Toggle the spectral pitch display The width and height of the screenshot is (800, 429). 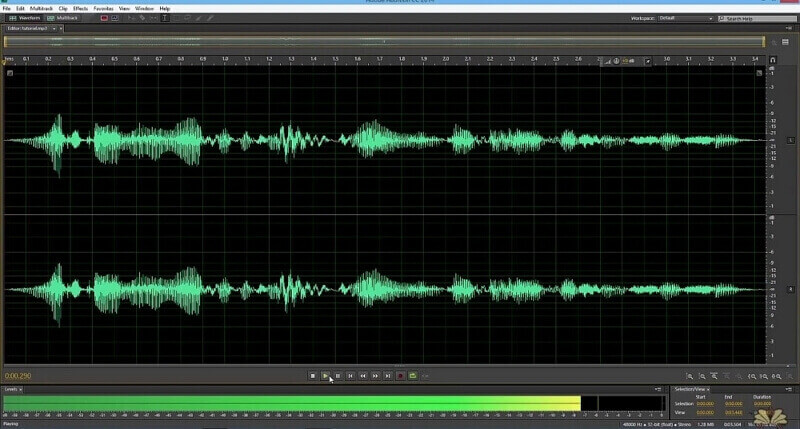coord(115,18)
